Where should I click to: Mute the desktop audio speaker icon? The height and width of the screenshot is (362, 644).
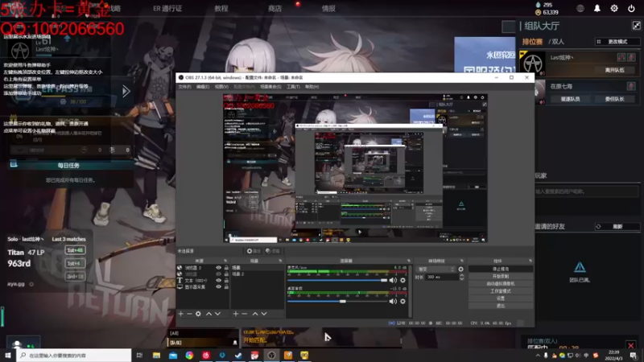click(393, 301)
